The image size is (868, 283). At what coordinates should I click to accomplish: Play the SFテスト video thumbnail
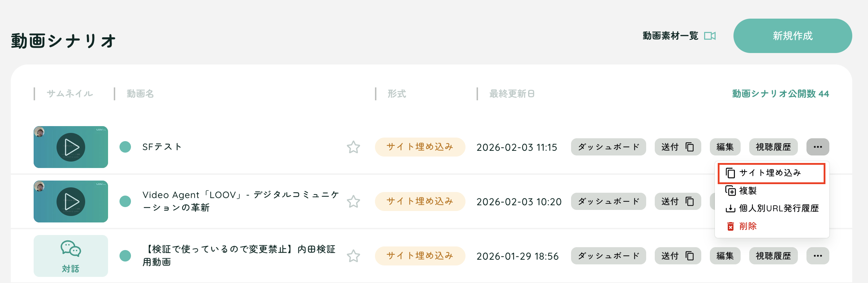pyautogui.click(x=71, y=147)
